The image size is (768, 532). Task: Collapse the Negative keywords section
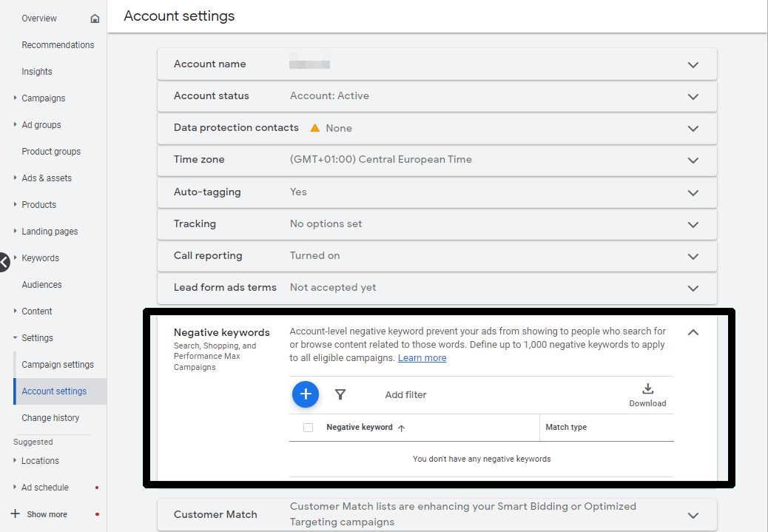[x=693, y=332]
